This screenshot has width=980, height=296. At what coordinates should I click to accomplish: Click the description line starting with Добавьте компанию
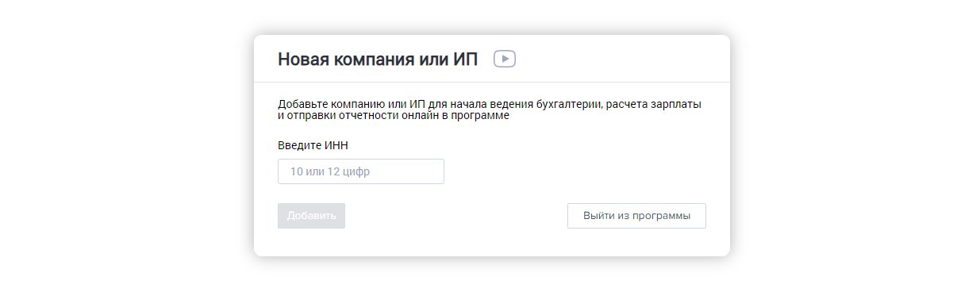490,104
